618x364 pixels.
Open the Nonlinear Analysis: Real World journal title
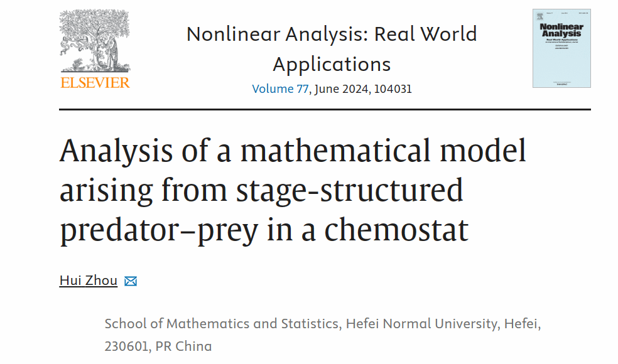tap(332, 34)
